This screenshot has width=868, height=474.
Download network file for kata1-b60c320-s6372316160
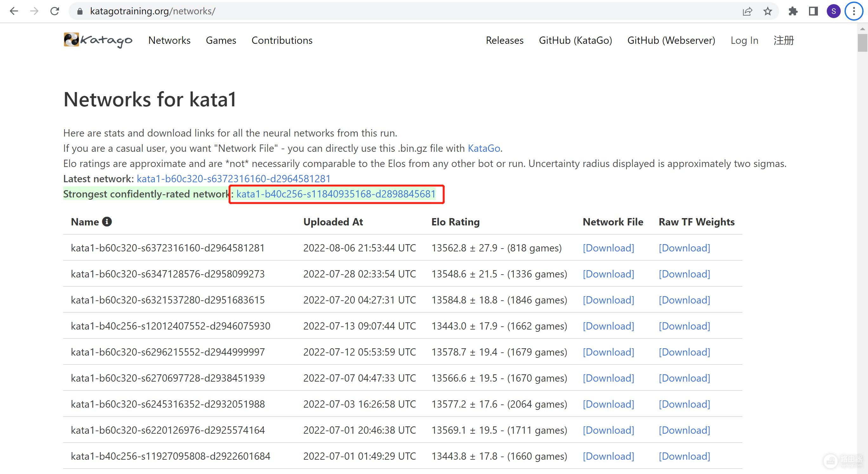(608, 248)
